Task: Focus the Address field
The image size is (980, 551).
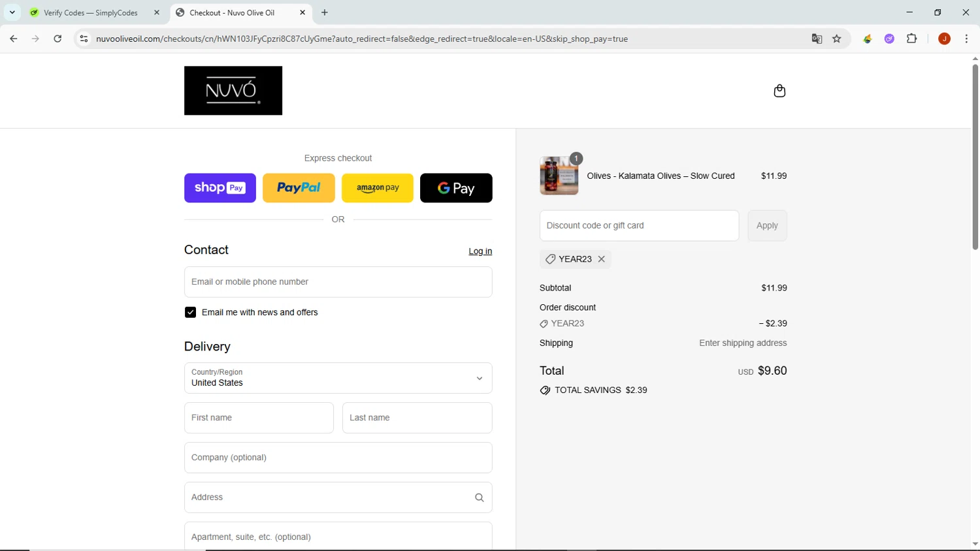Action: pos(338,497)
